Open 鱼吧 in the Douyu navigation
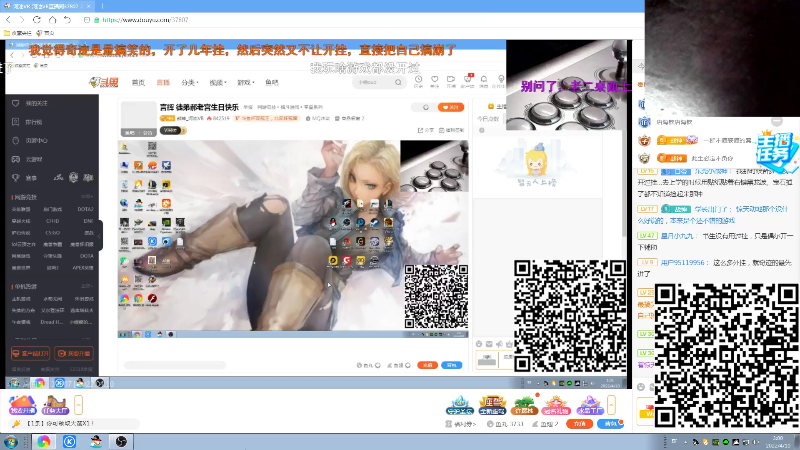800x450 pixels. (x=272, y=82)
